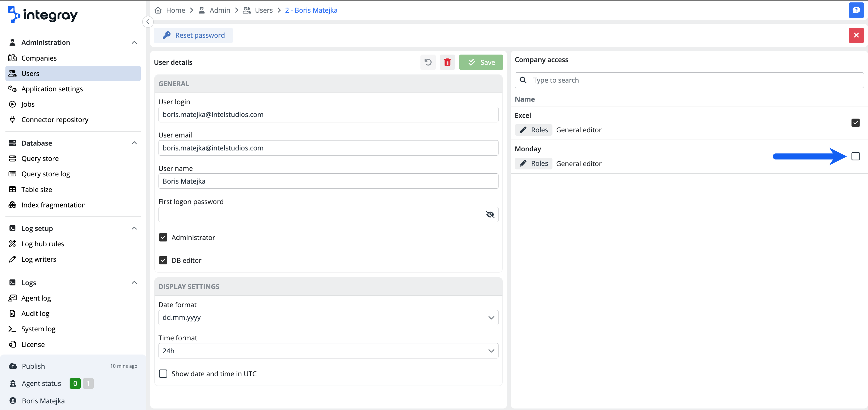
Task: Click the search magnifier icon in Company access
Action: 523,80
